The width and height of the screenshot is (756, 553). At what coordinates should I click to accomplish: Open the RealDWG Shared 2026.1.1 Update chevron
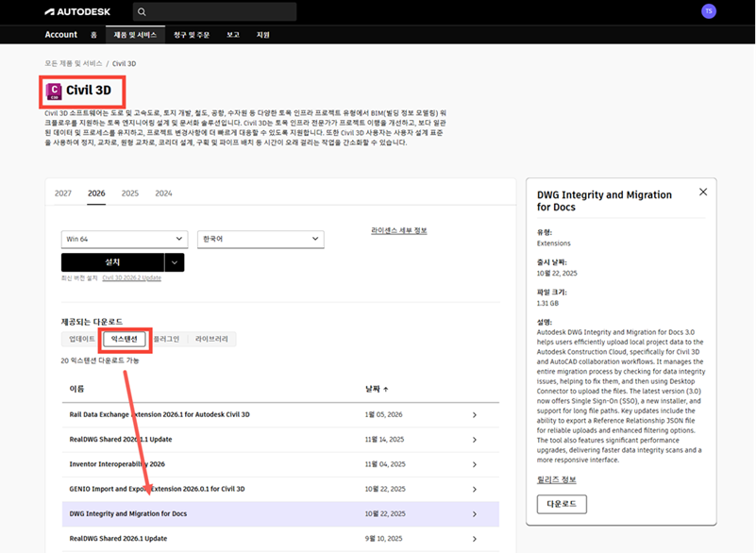(x=475, y=440)
